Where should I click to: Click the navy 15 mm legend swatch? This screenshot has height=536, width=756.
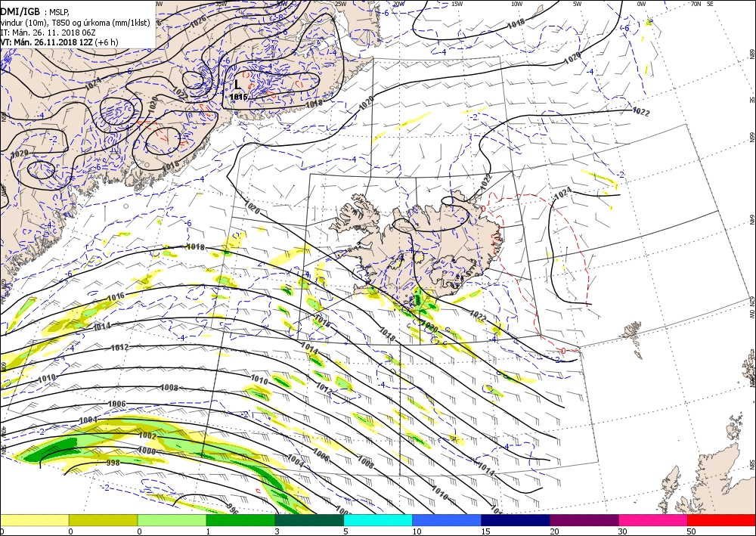click(516, 520)
